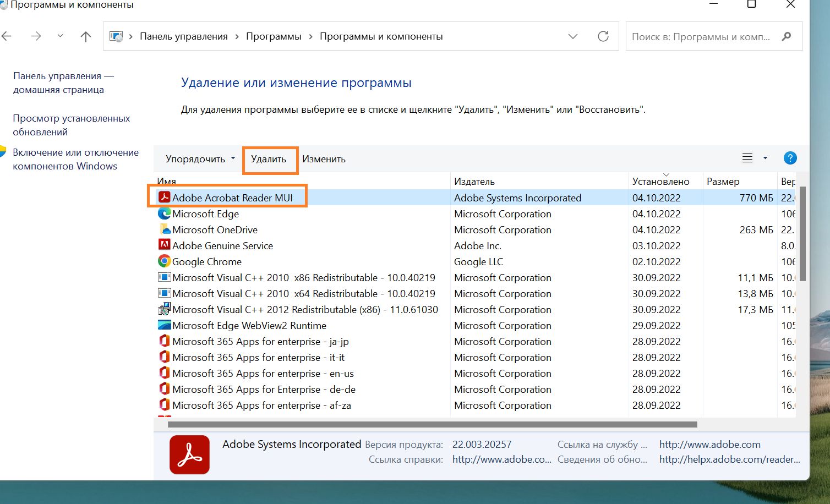
Task: Click the Control Panel icon in address bar
Action: point(116,36)
